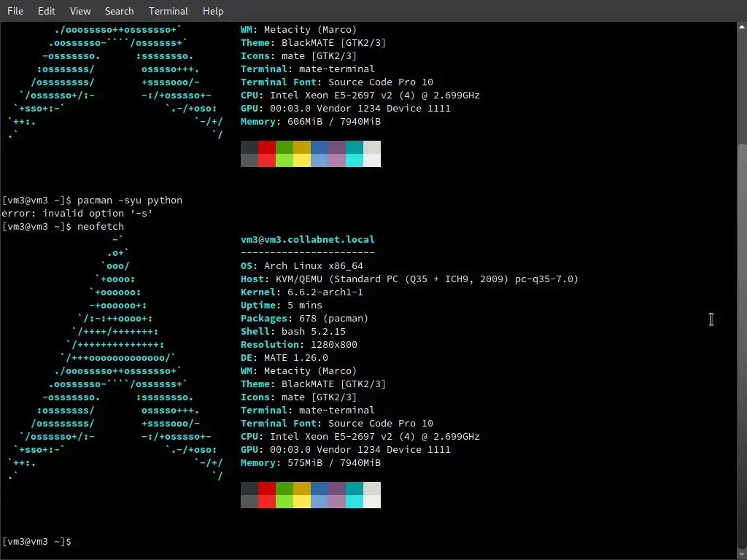This screenshot has width=747, height=560.
Task: Open the Edit menu
Action: pyautogui.click(x=46, y=11)
